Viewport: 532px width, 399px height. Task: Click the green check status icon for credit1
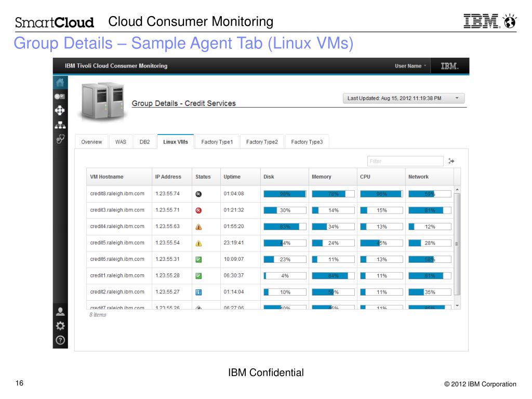click(198, 276)
